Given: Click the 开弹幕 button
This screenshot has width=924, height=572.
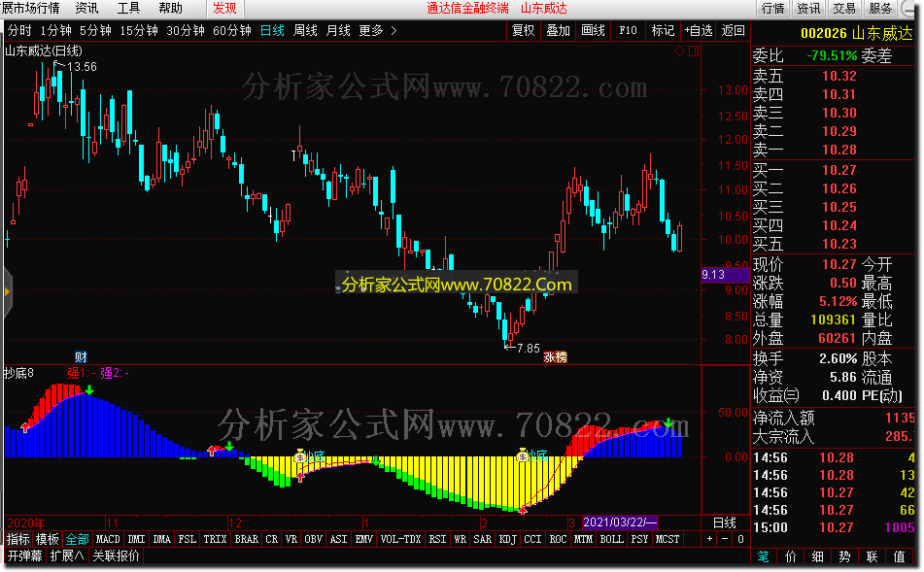Looking at the screenshot, I should [x=24, y=555].
